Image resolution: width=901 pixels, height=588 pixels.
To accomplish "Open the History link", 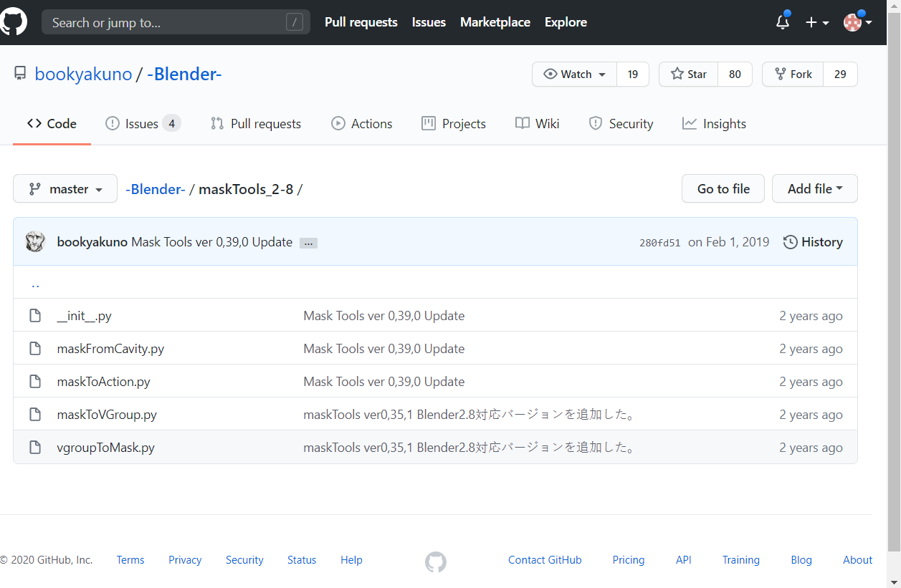I will [x=813, y=242].
